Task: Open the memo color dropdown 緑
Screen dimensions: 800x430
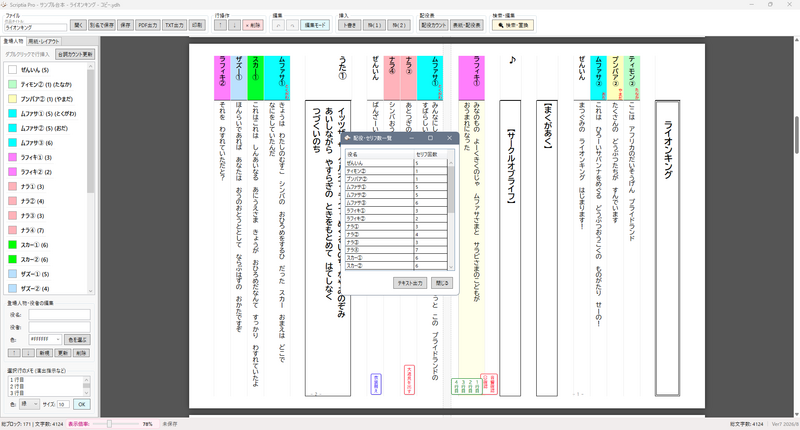Action: [x=29, y=404]
